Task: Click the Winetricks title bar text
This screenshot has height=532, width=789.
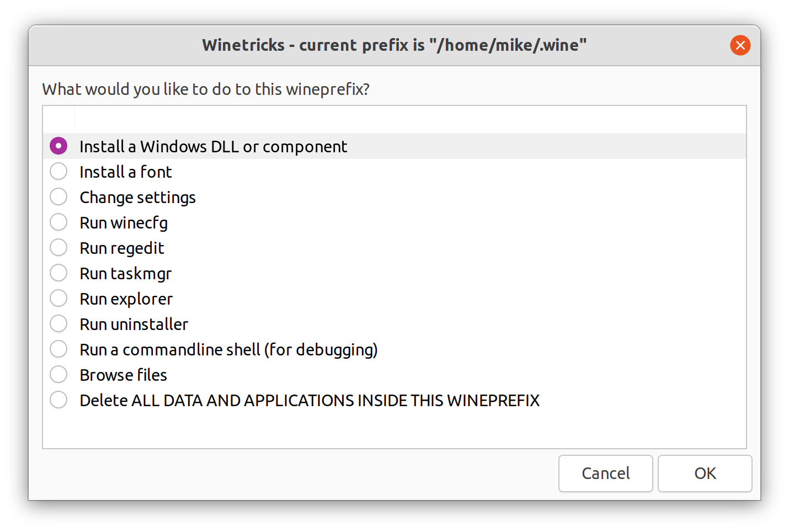Action: tap(394, 45)
